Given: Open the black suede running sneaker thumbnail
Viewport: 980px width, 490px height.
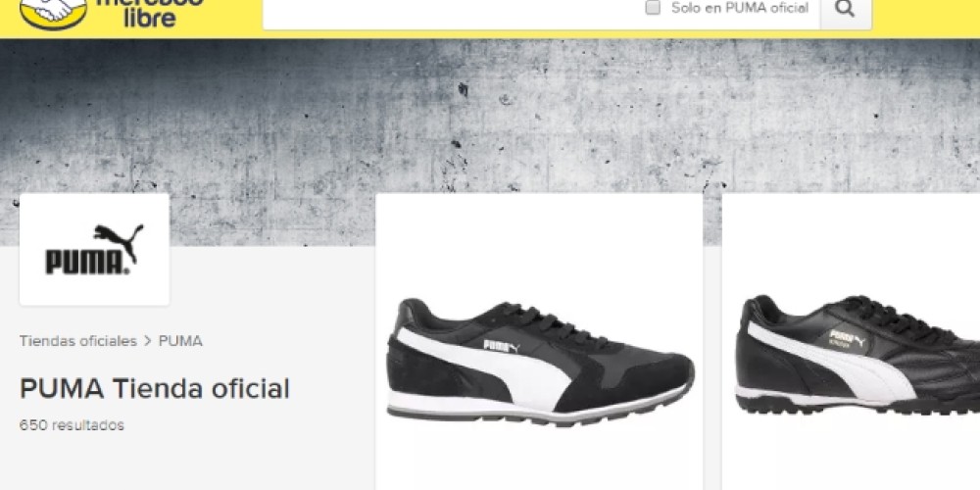Looking at the screenshot, I should coord(539,362).
